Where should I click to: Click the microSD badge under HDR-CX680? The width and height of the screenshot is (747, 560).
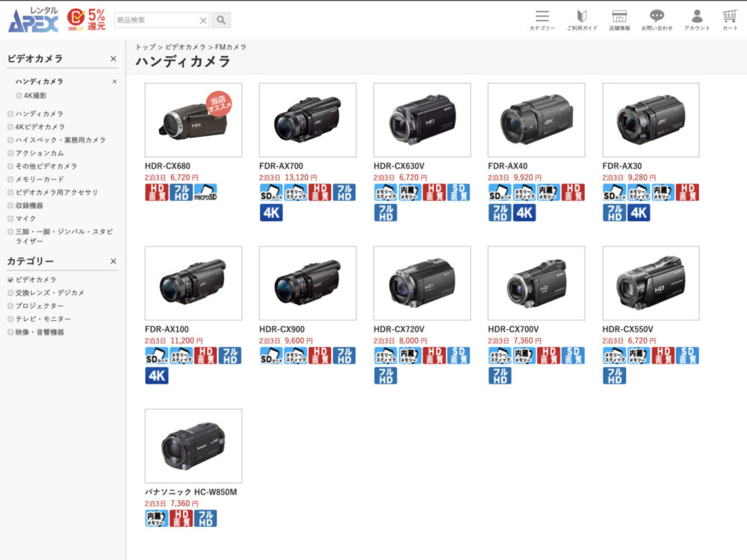pos(206,193)
